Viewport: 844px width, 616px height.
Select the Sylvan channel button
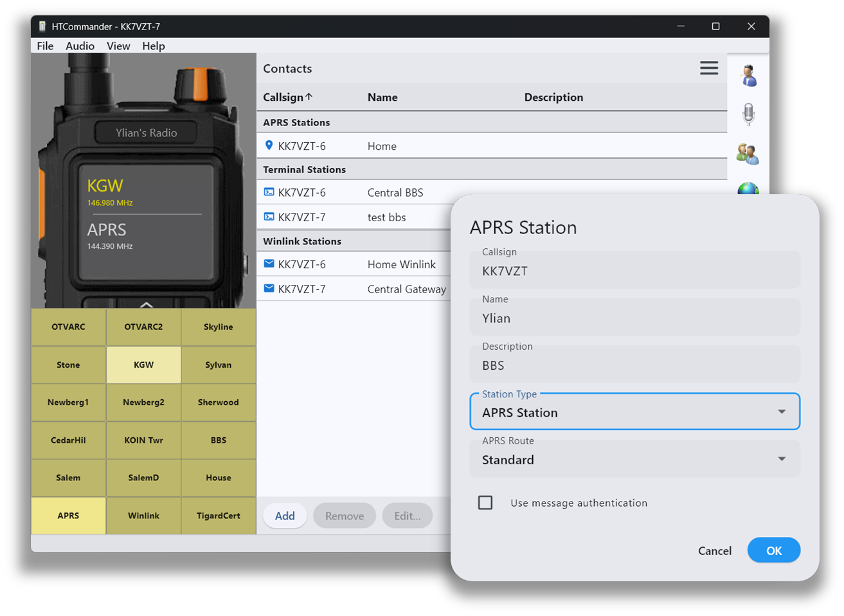tap(219, 365)
